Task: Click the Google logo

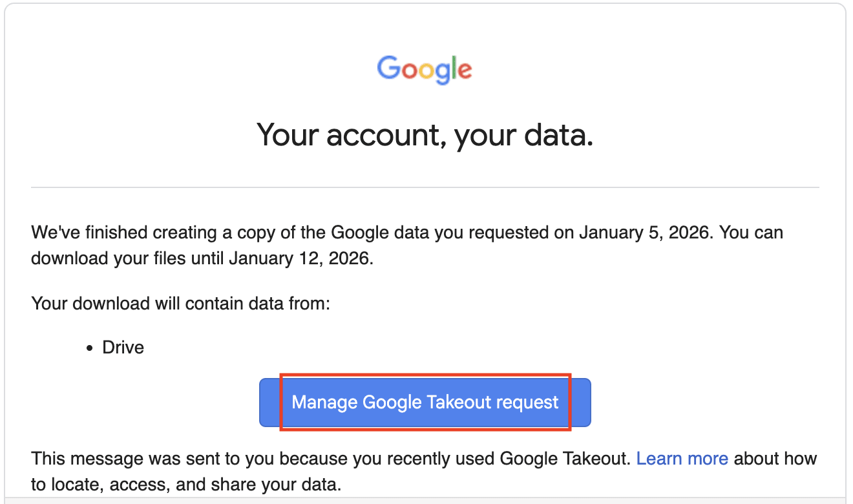Action: point(425,69)
